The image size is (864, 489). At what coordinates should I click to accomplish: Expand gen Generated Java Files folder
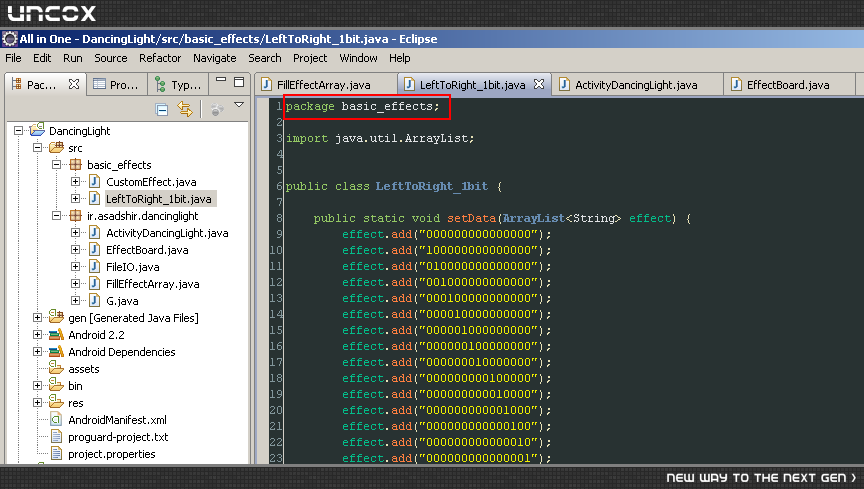tap(37, 318)
